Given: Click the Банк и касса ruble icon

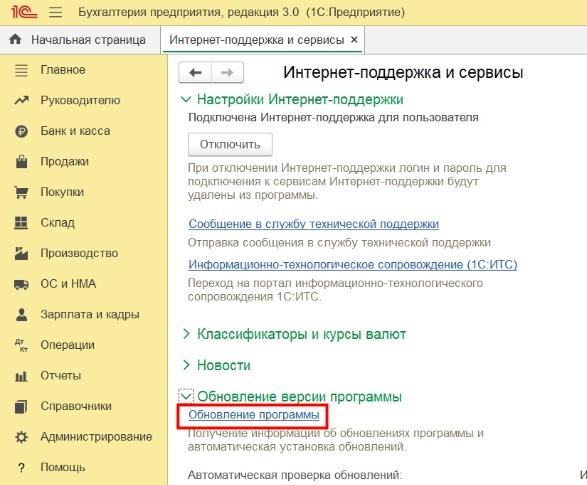Looking at the screenshot, I should [x=21, y=131].
